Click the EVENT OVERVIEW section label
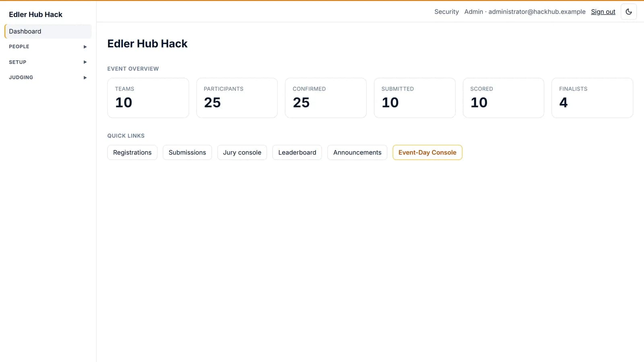 (x=133, y=69)
